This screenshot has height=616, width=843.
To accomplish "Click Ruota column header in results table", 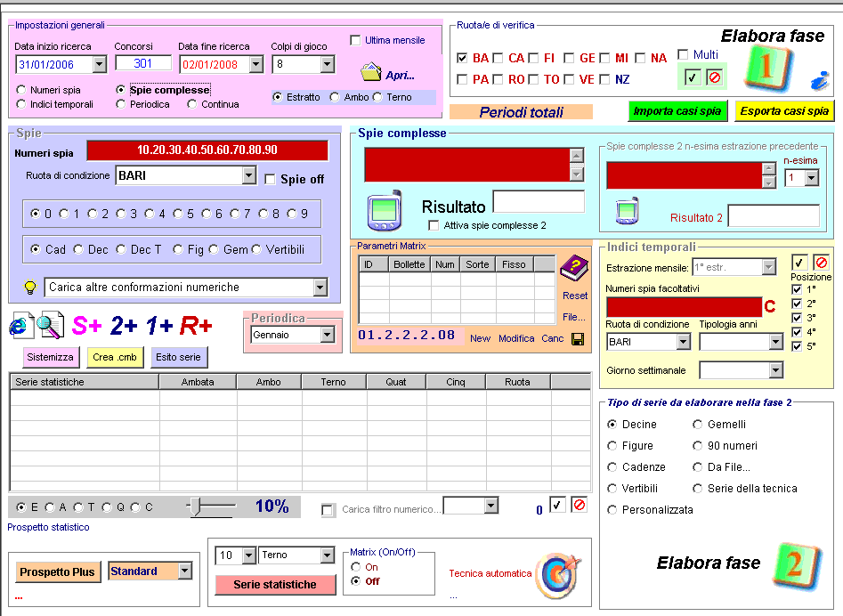I will (518, 382).
